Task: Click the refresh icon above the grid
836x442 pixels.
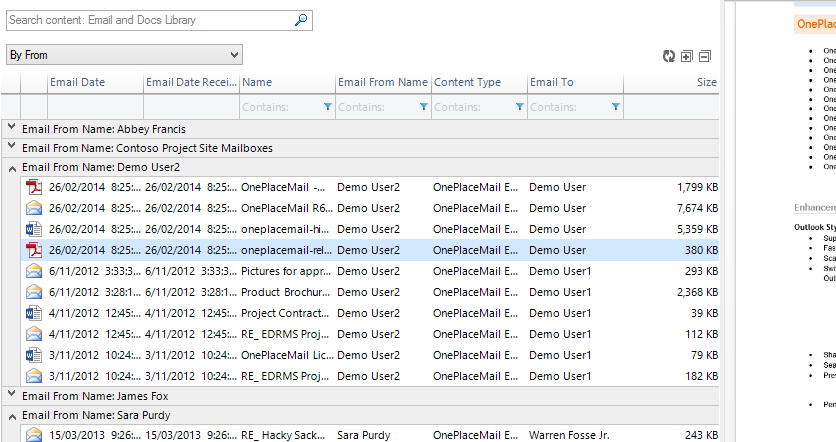Action: [x=669, y=56]
